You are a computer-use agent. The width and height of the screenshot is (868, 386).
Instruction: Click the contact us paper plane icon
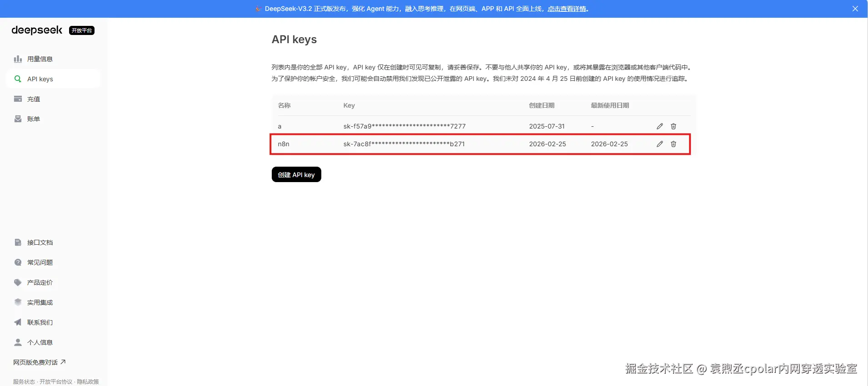18,322
